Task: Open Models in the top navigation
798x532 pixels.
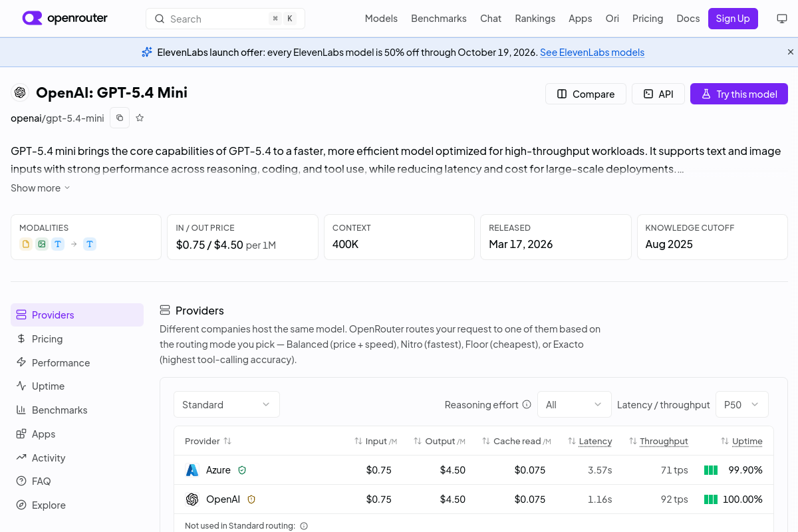Action: 381,19
